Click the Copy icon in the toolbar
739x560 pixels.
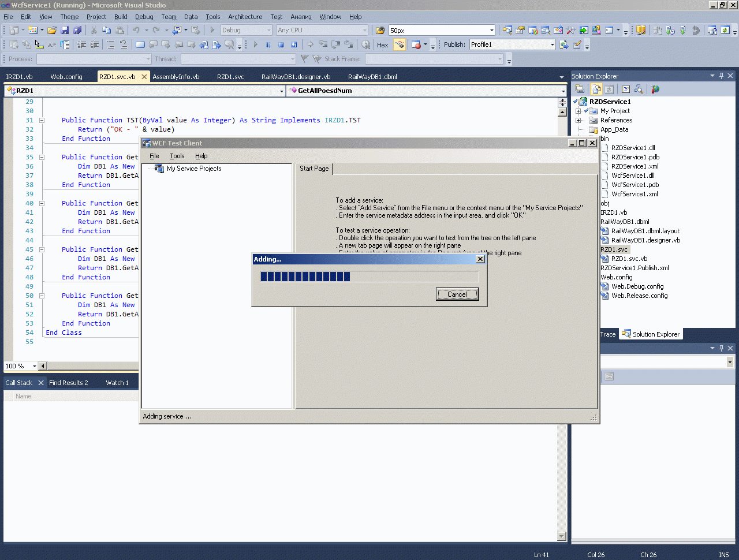[106, 30]
